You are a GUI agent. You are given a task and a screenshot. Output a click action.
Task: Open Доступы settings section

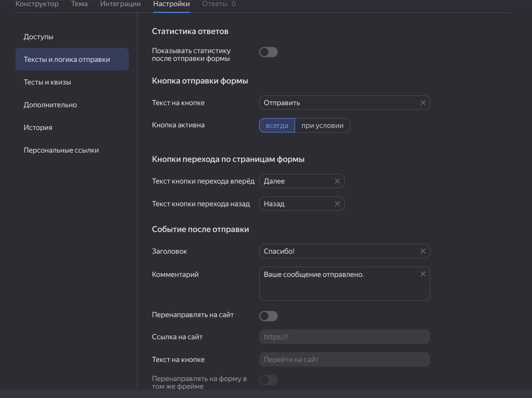38,37
